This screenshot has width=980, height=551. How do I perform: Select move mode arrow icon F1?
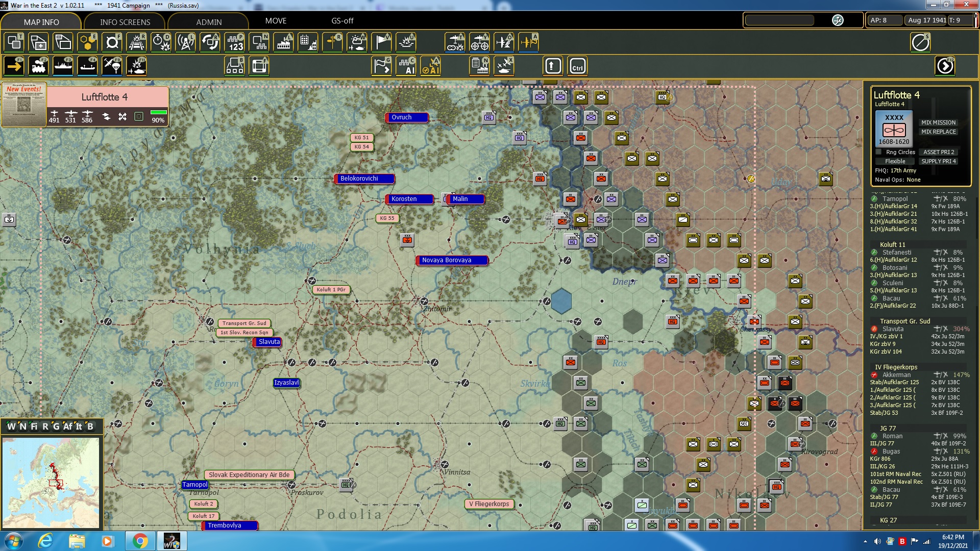click(14, 66)
